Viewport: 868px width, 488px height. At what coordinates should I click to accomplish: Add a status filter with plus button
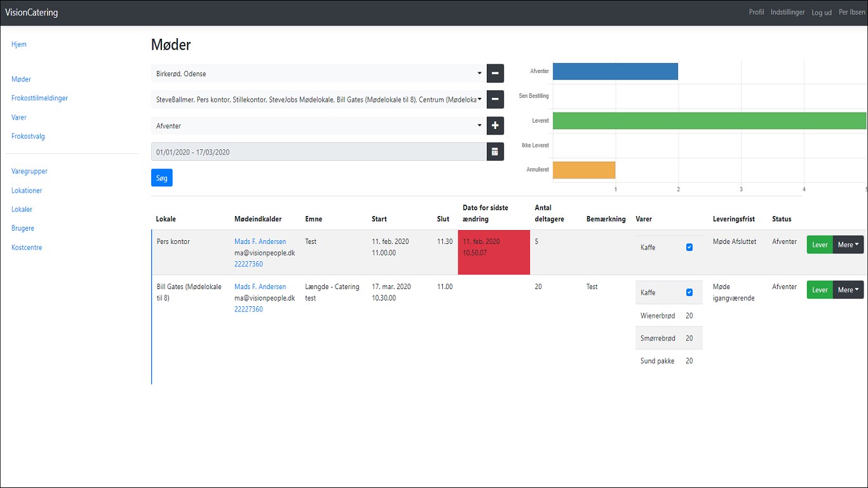pyautogui.click(x=495, y=126)
